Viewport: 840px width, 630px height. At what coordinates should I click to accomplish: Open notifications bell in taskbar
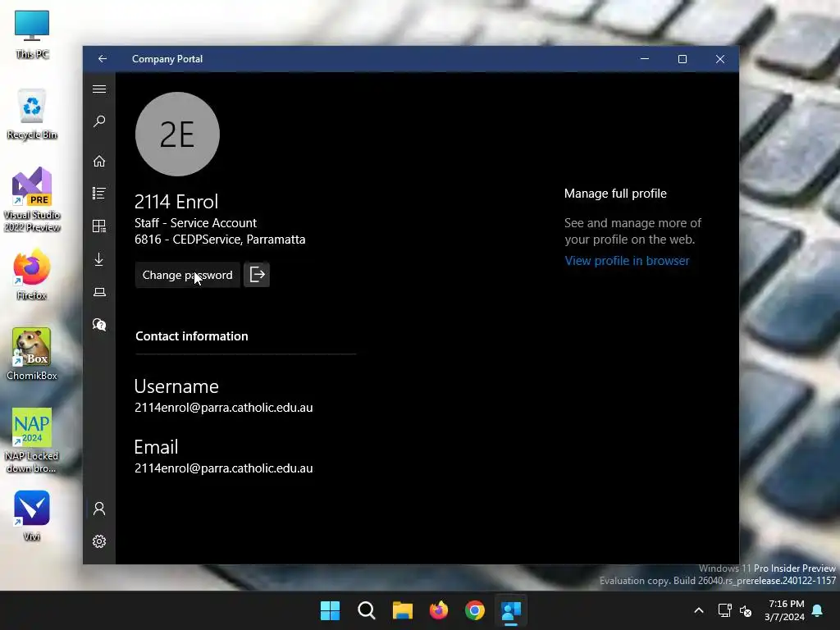click(818, 610)
